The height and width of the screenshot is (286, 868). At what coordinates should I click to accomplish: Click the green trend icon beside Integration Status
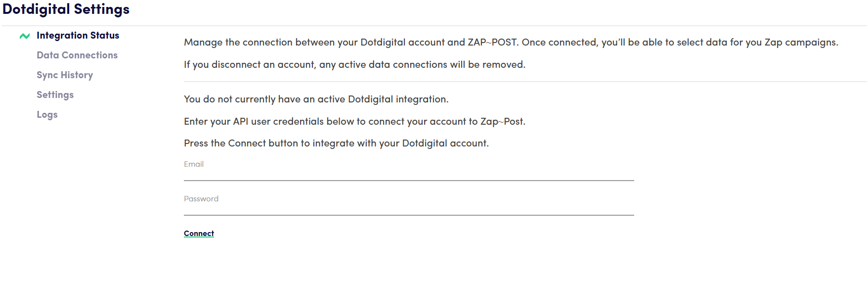coord(24,36)
